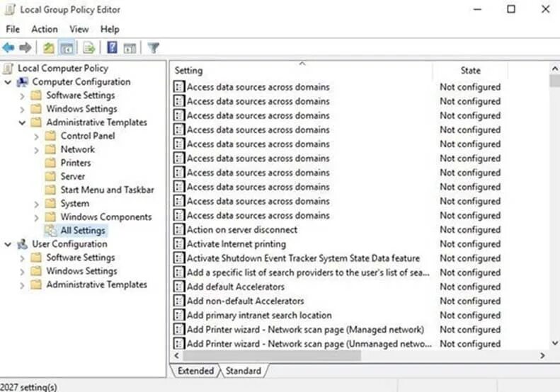560x392 pixels.
Task: Select the Activate Internet printing setting
Action: [236, 244]
